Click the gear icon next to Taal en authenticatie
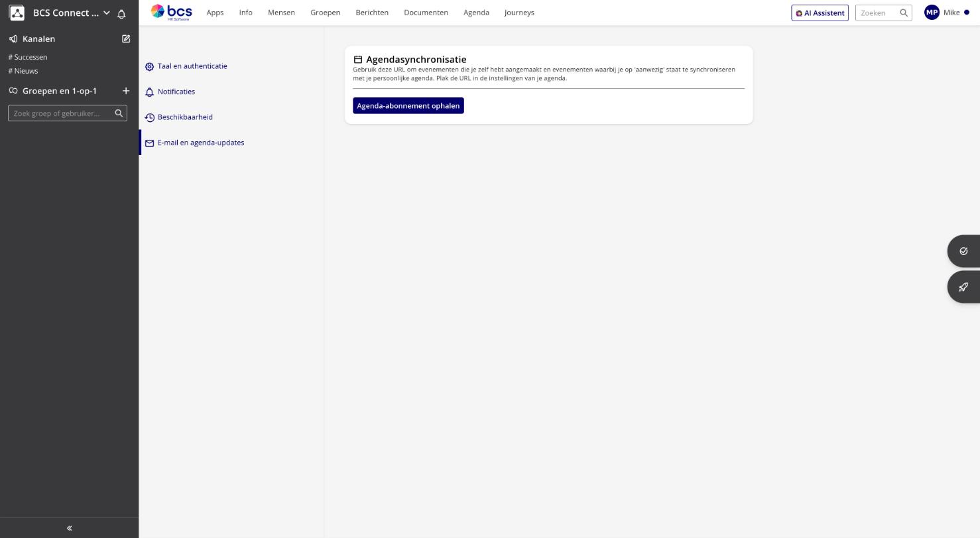Viewport: 980px width, 538px height. click(x=150, y=67)
